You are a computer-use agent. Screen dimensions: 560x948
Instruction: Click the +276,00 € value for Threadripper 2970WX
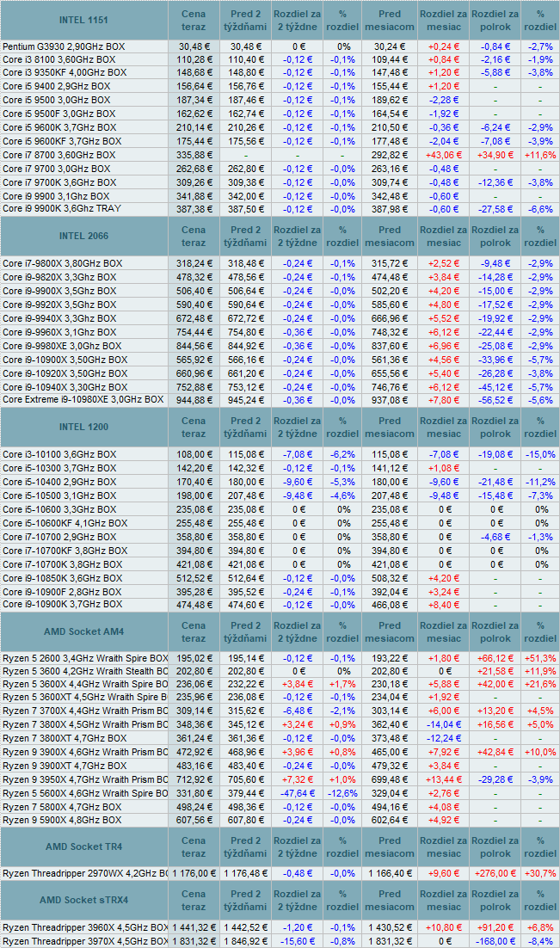click(x=495, y=874)
